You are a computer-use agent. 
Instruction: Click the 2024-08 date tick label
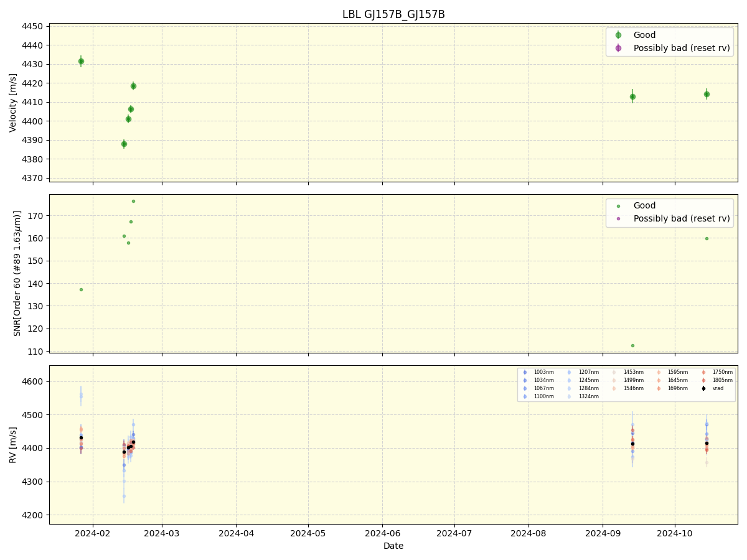[529, 533]
